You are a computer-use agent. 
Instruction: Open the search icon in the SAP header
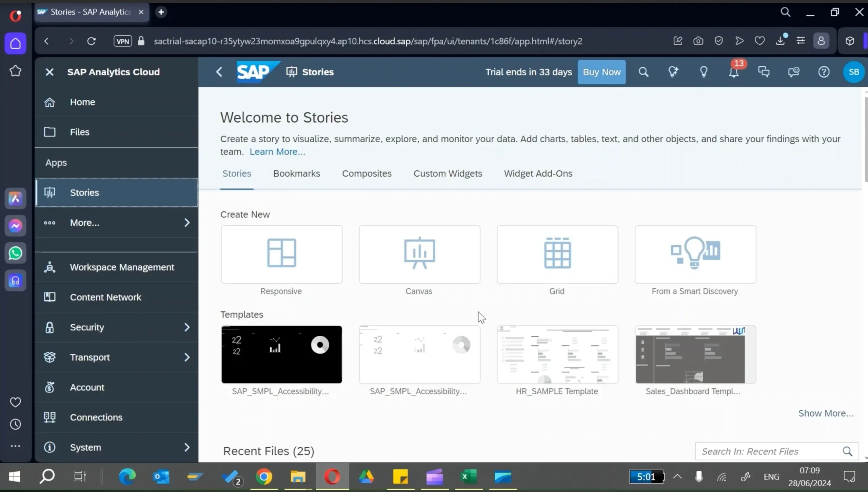pyautogui.click(x=643, y=72)
